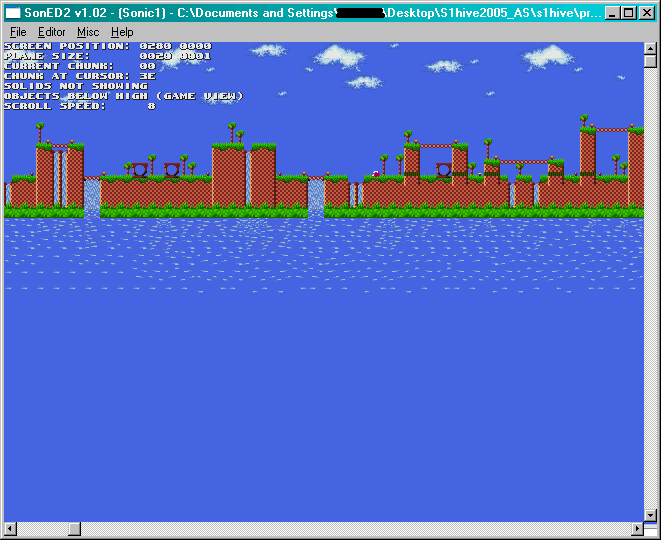Minimize the SonED2 window
This screenshot has width=661, height=540.
pos(612,13)
